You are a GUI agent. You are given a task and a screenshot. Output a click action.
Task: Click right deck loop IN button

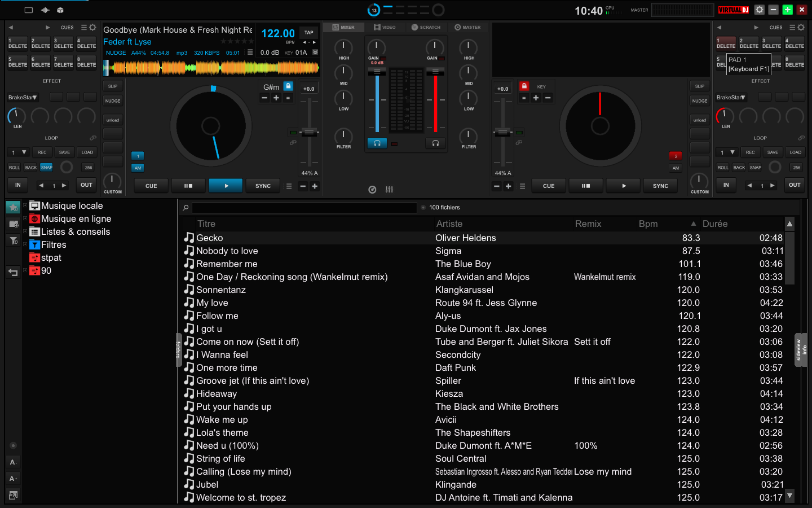726,185
